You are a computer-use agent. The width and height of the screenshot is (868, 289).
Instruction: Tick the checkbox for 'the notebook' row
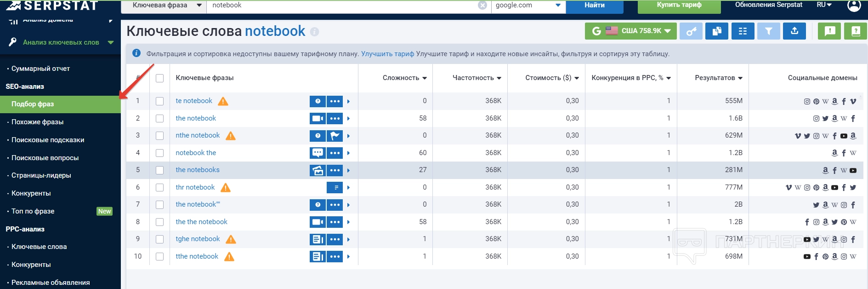pyautogui.click(x=159, y=119)
